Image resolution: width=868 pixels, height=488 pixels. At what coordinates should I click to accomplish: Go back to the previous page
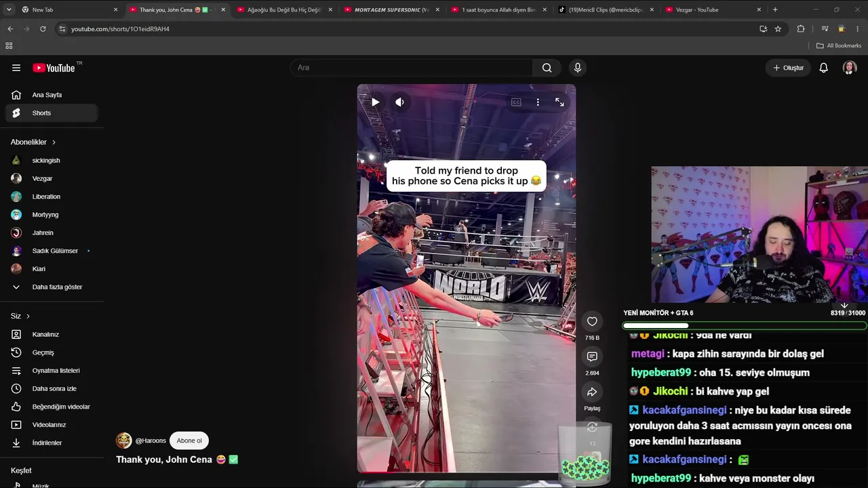coord(10,29)
